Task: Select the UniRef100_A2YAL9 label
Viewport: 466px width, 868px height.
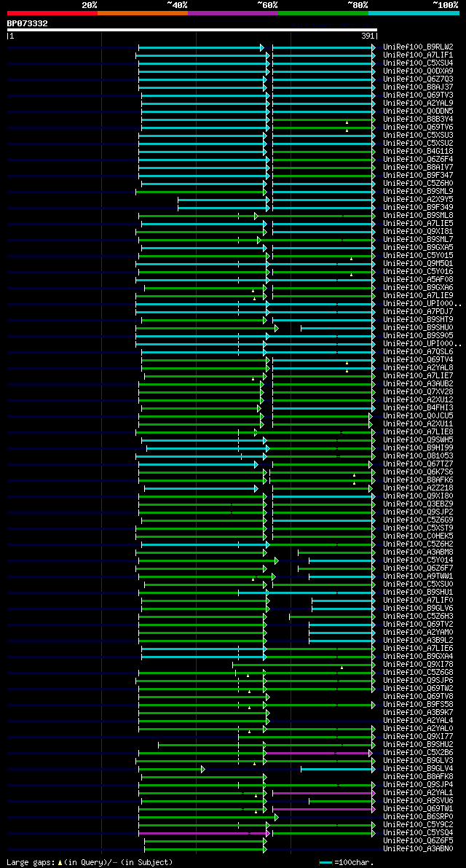Action: 418,103
